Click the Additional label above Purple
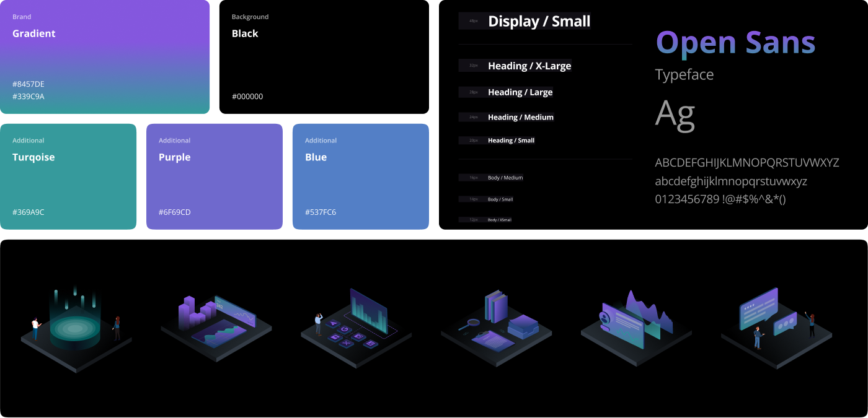Viewport: 868px width, 418px height. coord(175,141)
